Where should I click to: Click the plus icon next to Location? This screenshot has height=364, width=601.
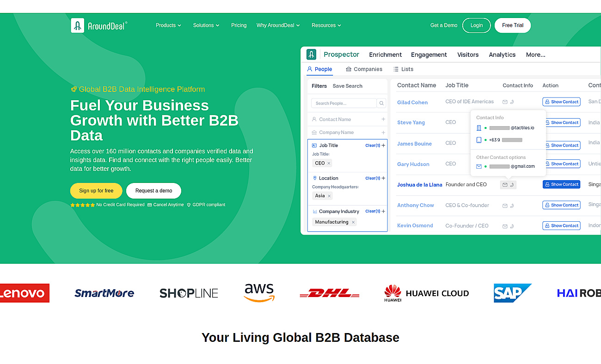[x=383, y=178]
